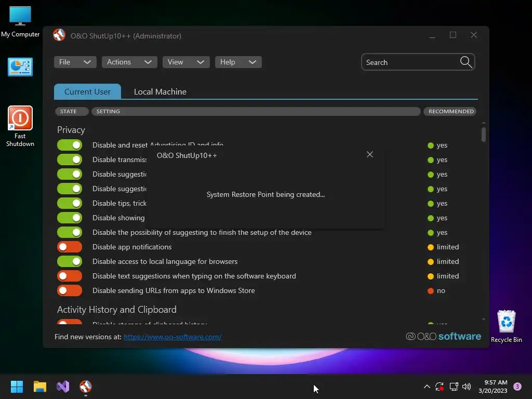Enable Disable app notifications switch
The height and width of the screenshot is (399, 532).
(70, 247)
